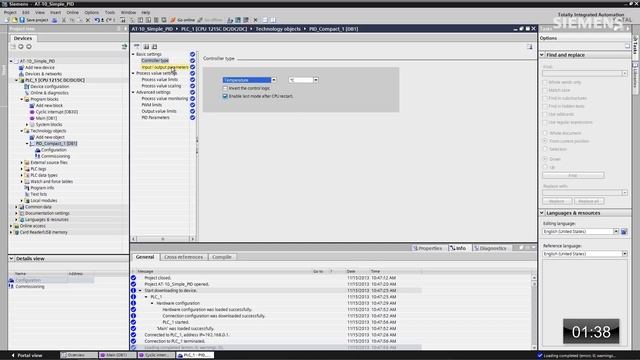This screenshot has width=640, height=360.
Task: Toggle Match case checkbox
Action: 545,90
